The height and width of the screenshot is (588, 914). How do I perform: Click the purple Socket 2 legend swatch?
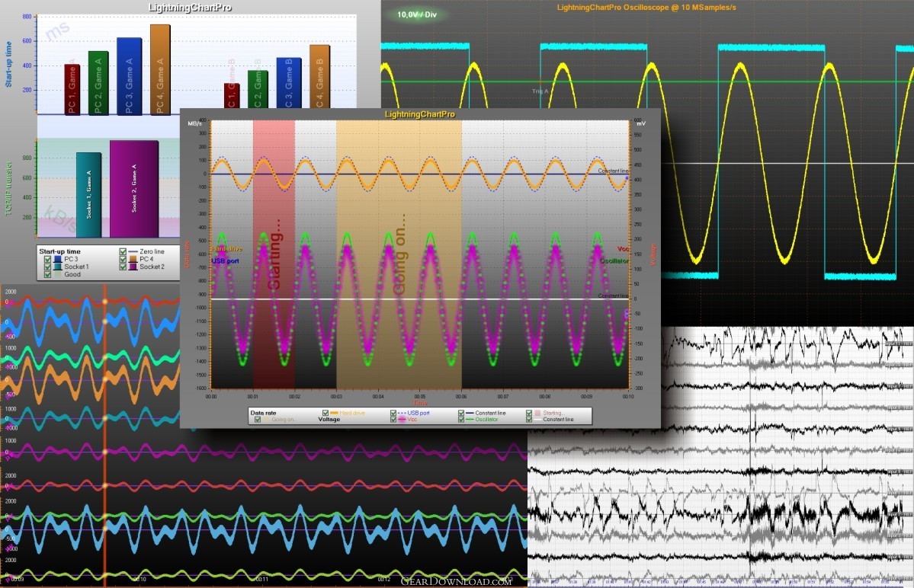133,267
